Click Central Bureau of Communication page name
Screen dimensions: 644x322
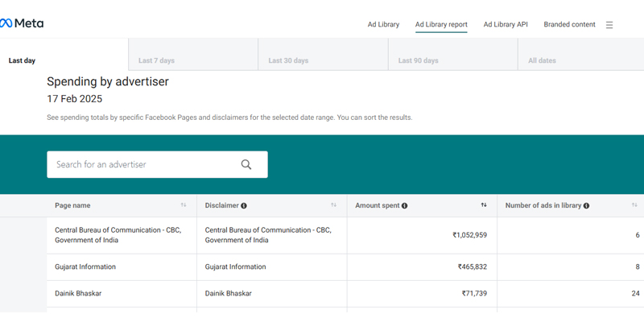118,235
